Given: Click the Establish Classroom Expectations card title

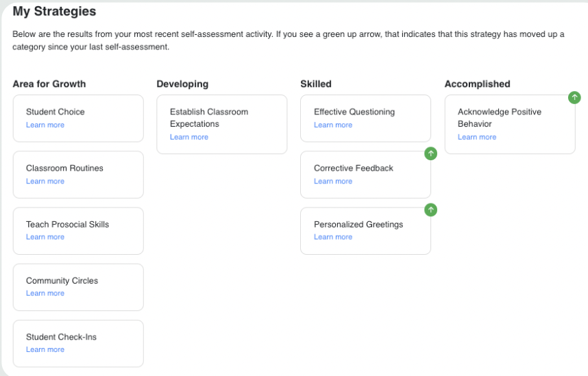Looking at the screenshot, I should click(209, 118).
